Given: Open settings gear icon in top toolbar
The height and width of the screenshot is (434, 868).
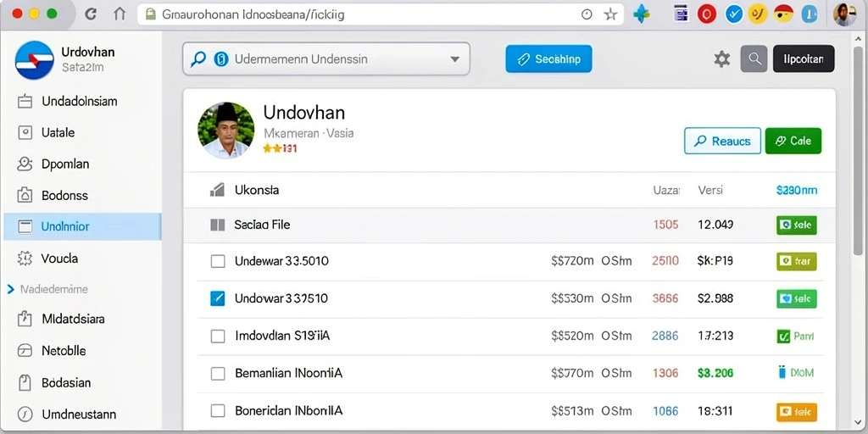Looking at the screenshot, I should point(721,59).
